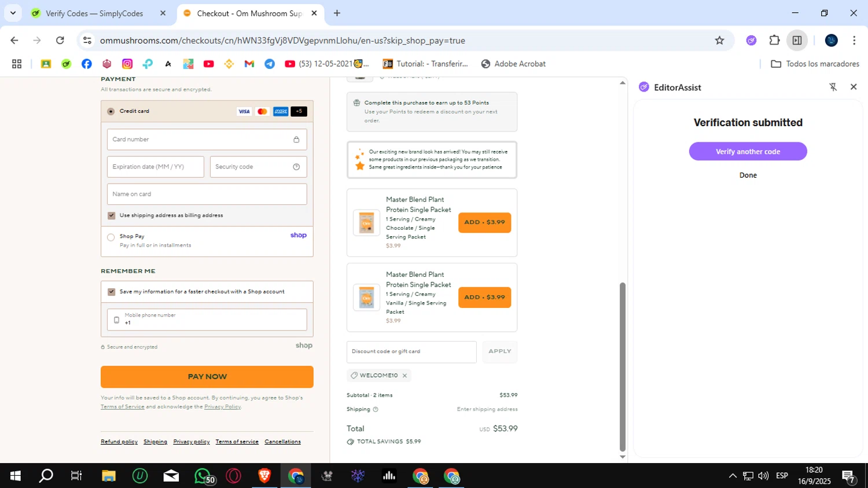Close the Verify Codes — SimplyCodes tab
This screenshot has height=488, width=868.
[163, 13]
